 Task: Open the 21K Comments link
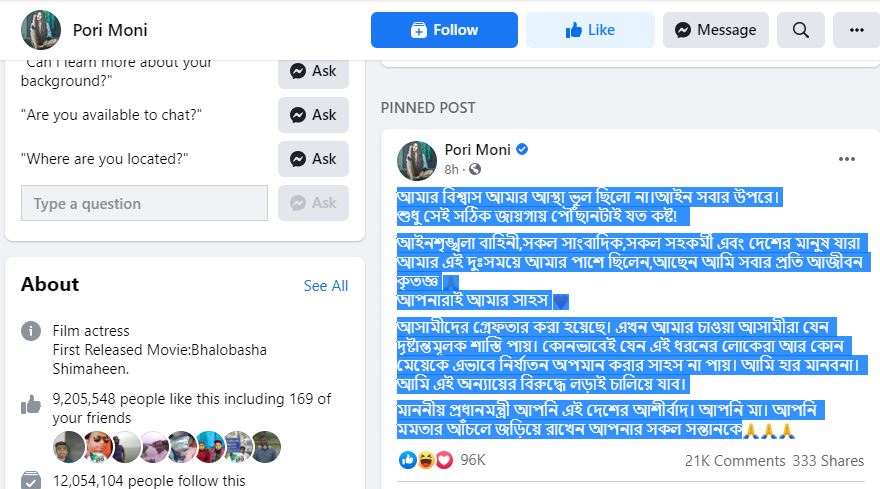734,460
